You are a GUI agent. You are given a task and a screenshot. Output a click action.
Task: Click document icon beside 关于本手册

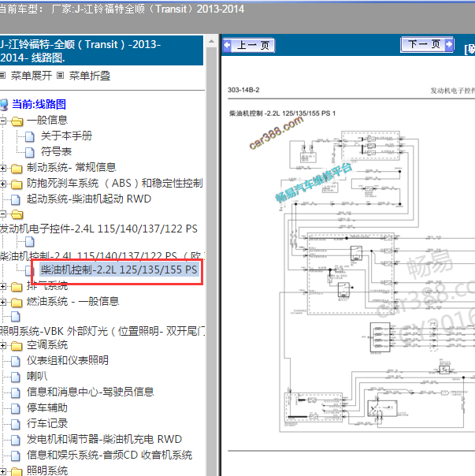coord(29,136)
